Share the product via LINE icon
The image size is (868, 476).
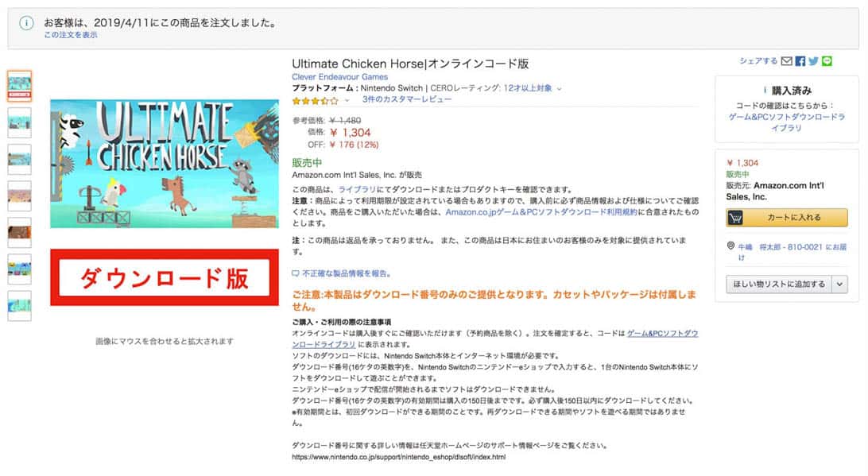click(827, 61)
